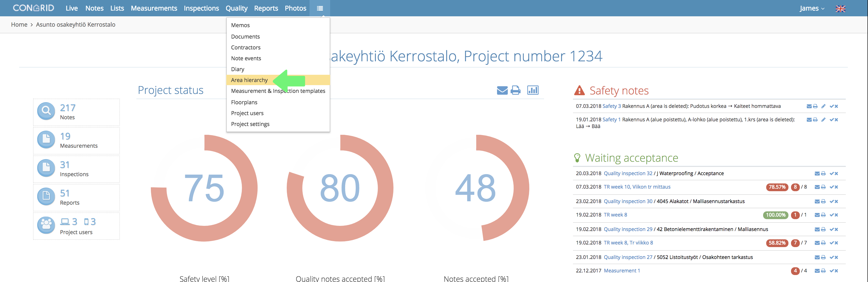Open the Quality inspection 32 link
Screen dimensions: 868x282
[628, 174]
